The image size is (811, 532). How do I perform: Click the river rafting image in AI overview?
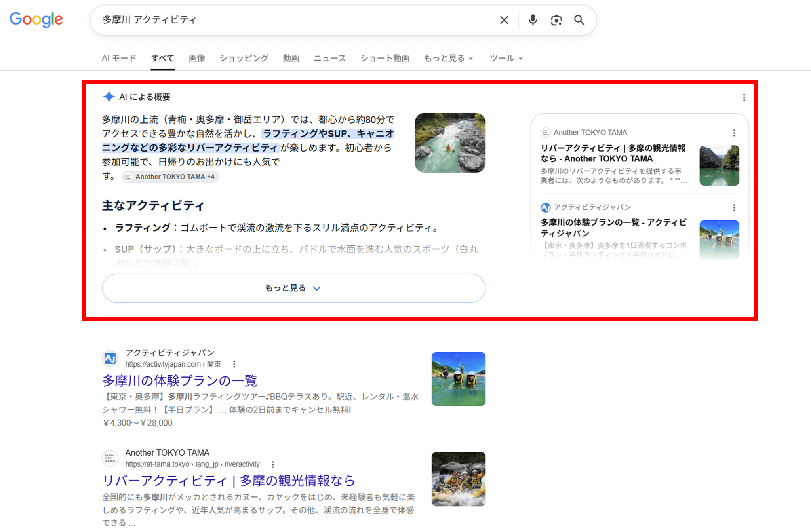point(450,143)
